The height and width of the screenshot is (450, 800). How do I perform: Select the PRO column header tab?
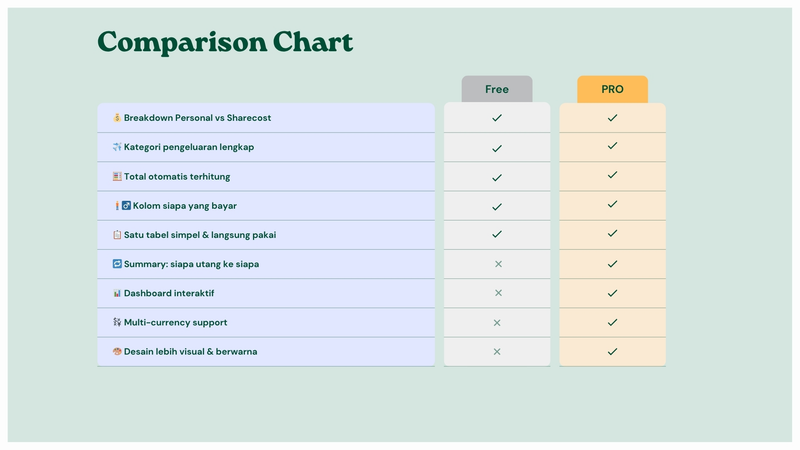612,89
